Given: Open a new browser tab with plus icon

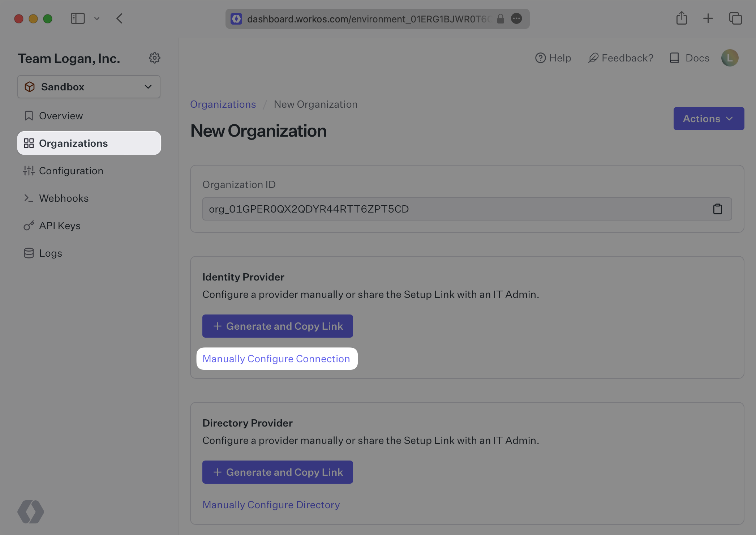Looking at the screenshot, I should click(x=708, y=18).
